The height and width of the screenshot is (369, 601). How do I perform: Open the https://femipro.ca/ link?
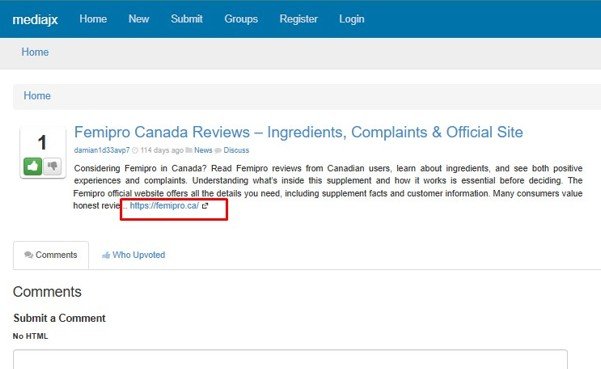point(164,206)
